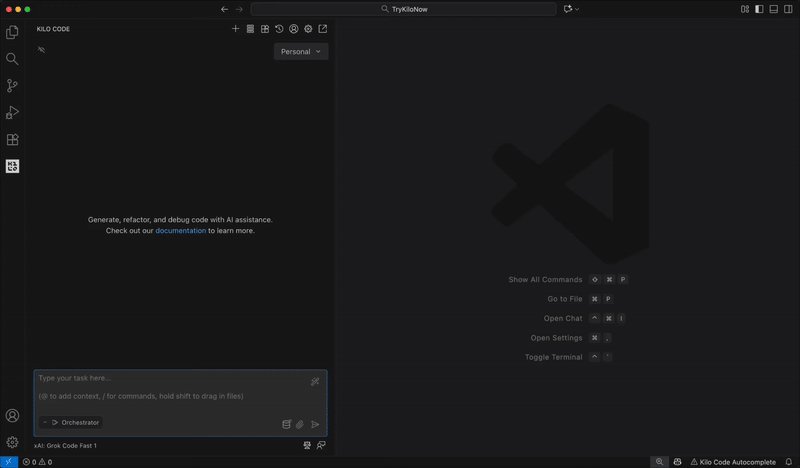
Task: Click the codebase indexing database icon
Action: 286,424
